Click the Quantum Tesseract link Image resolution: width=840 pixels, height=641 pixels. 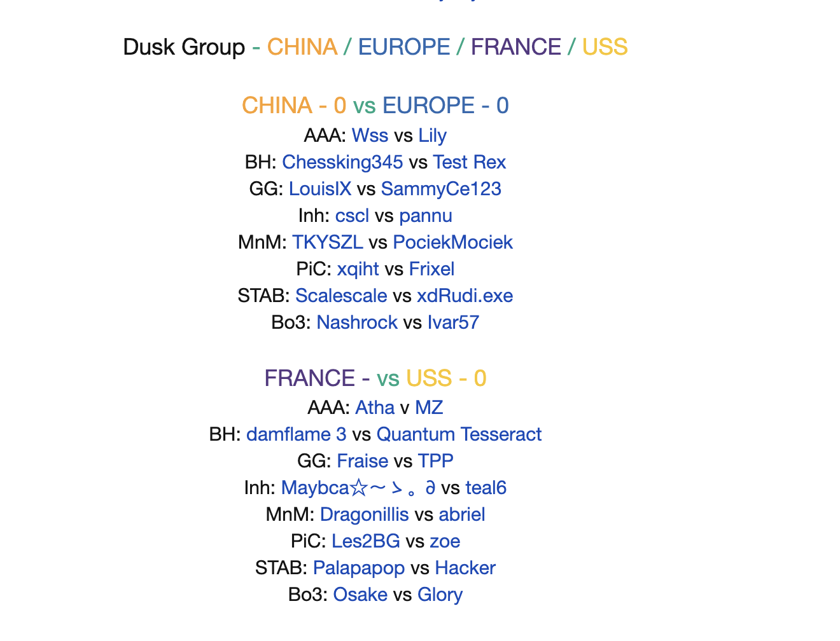tap(459, 434)
